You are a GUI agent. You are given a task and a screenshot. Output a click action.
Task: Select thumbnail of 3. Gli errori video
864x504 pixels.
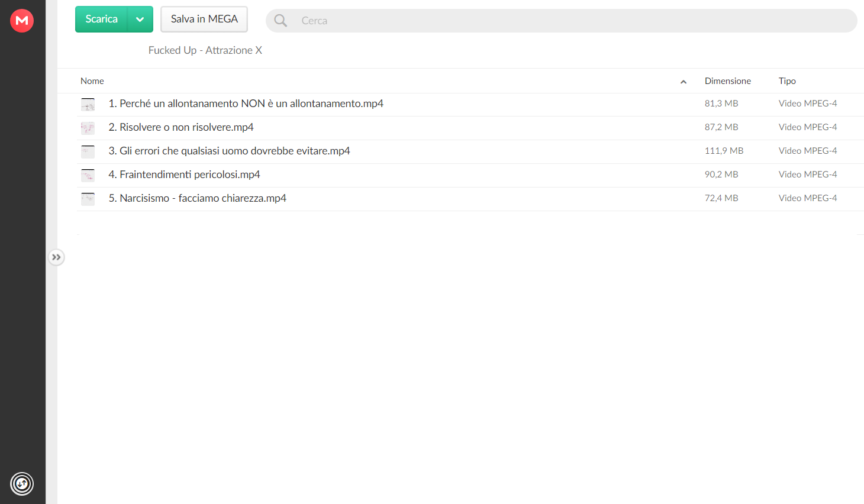click(x=88, y=151)
